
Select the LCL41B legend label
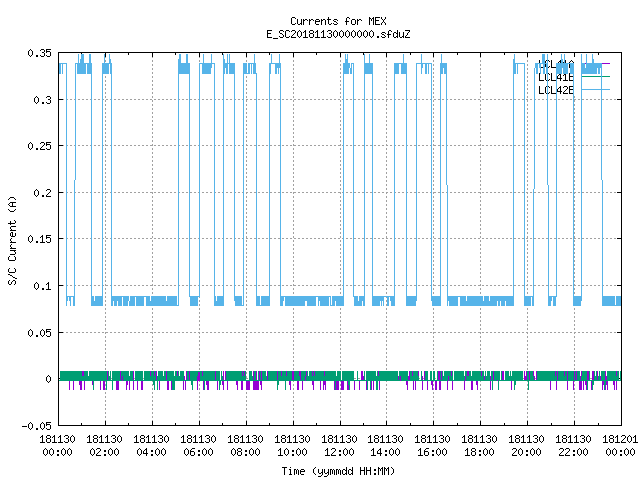click(556, 77)
